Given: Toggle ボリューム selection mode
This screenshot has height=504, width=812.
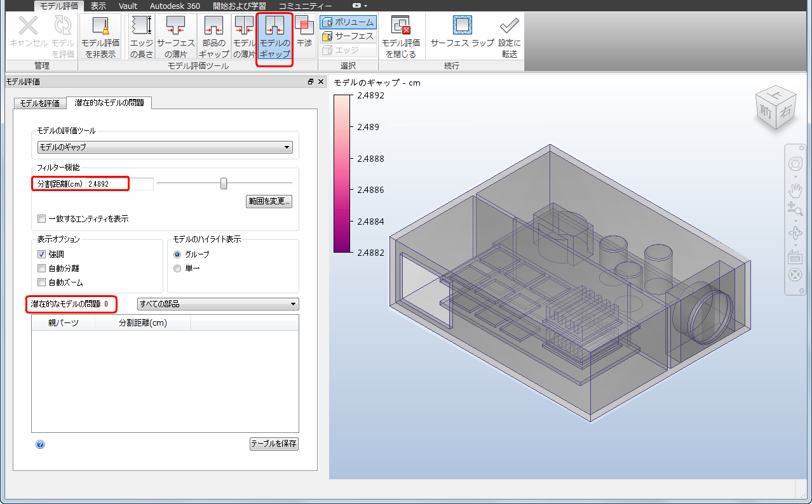Looking at the screenshot, I should tap(348, 22).
